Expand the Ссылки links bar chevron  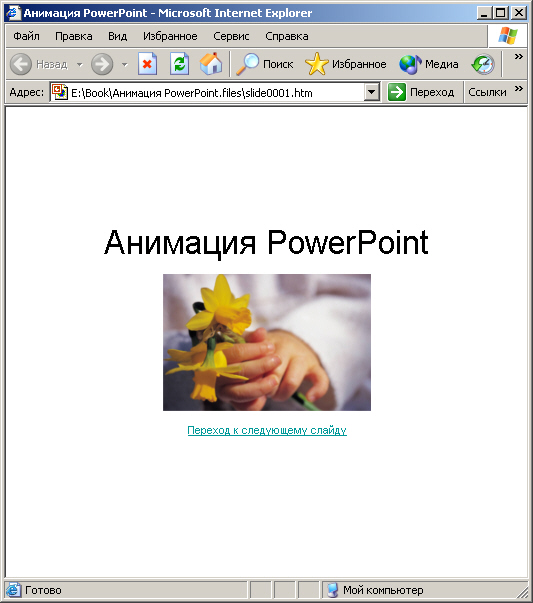[x=519, y=89]
